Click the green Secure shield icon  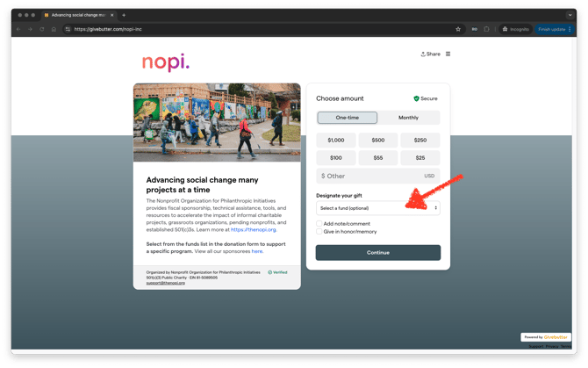[x=416, y=98]
